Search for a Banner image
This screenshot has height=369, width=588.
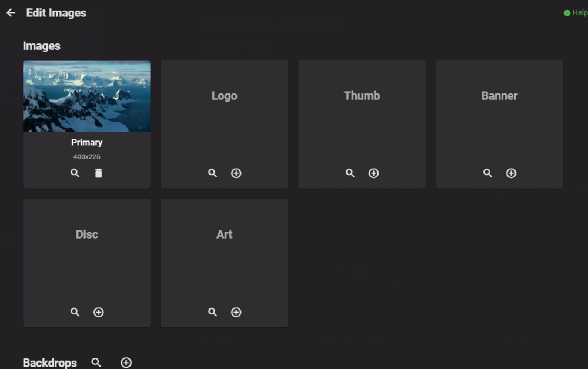pyautogui.click(x=487, y=173)
